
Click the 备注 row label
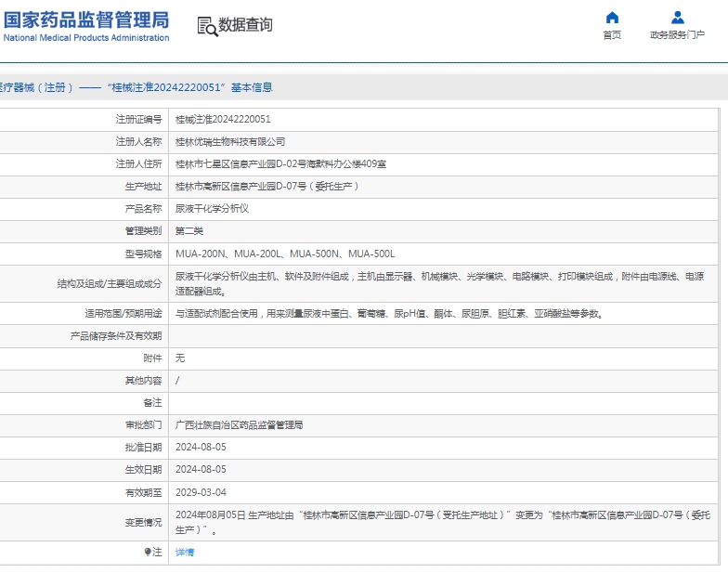point(152,403)
